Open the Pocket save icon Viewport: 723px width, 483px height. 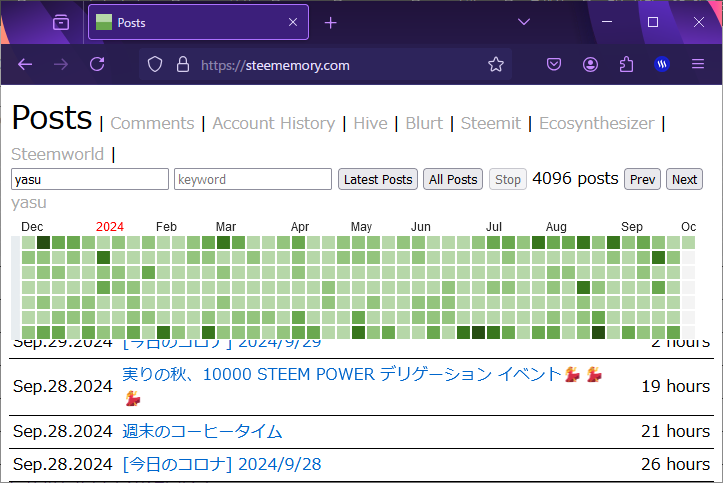[x=554, y=65]
